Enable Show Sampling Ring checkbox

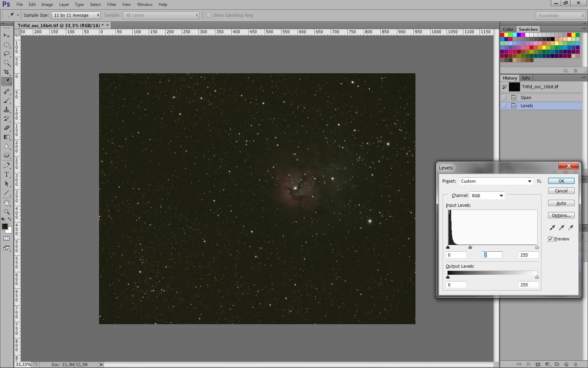[x=209, y=15]
